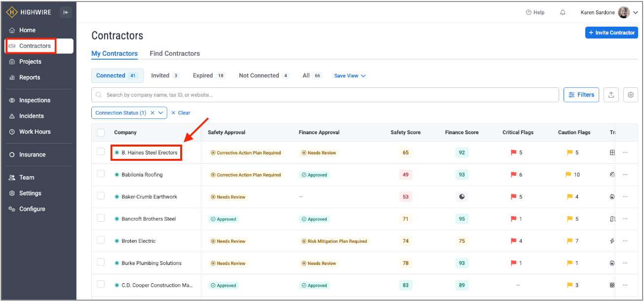
Task: Remove the Connection Status filter with X
Action: pos(152,113)
